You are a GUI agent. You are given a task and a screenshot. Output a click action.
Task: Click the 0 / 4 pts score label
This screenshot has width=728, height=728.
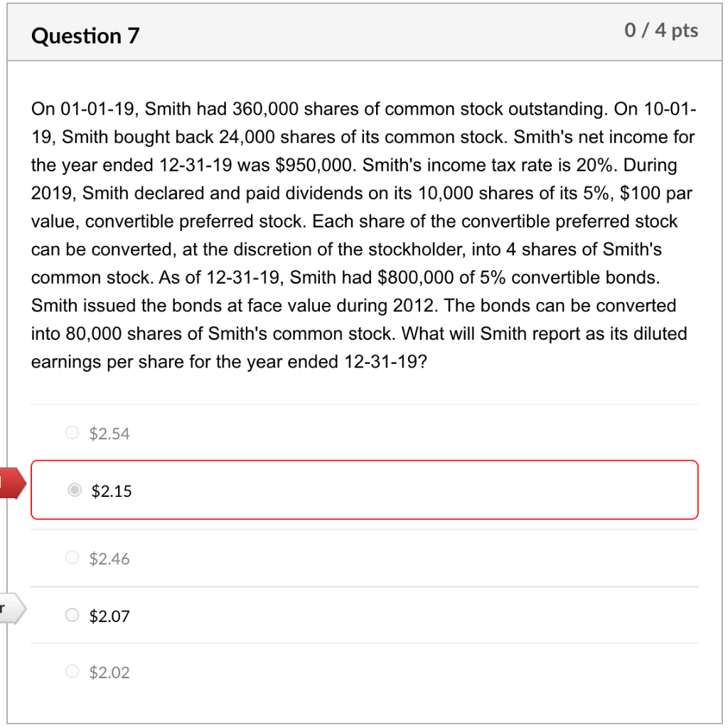point(661,31)
